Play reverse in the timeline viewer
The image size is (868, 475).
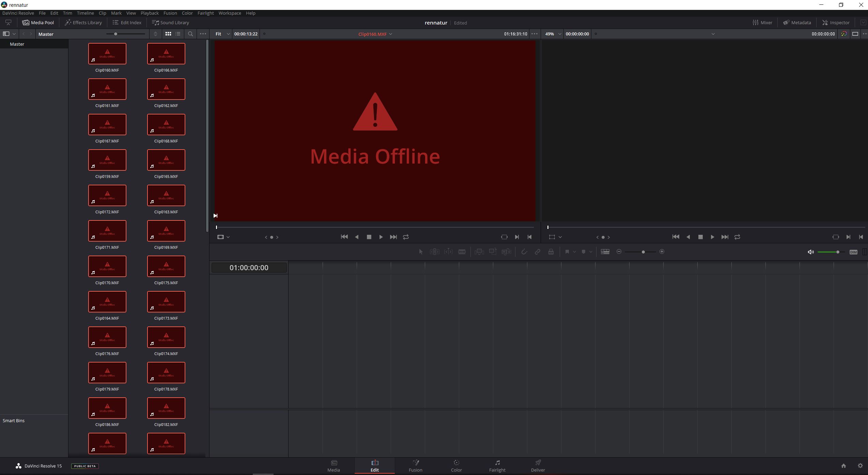[688, 237]
